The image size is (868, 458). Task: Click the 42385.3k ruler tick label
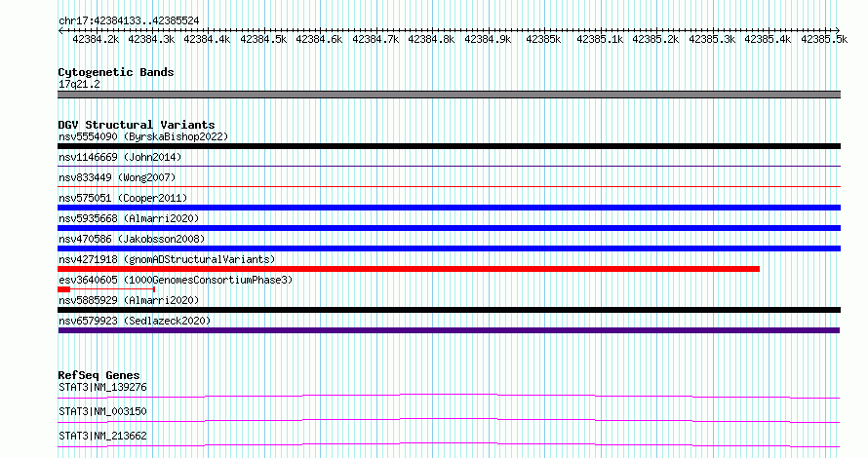(x=712, y=40)
